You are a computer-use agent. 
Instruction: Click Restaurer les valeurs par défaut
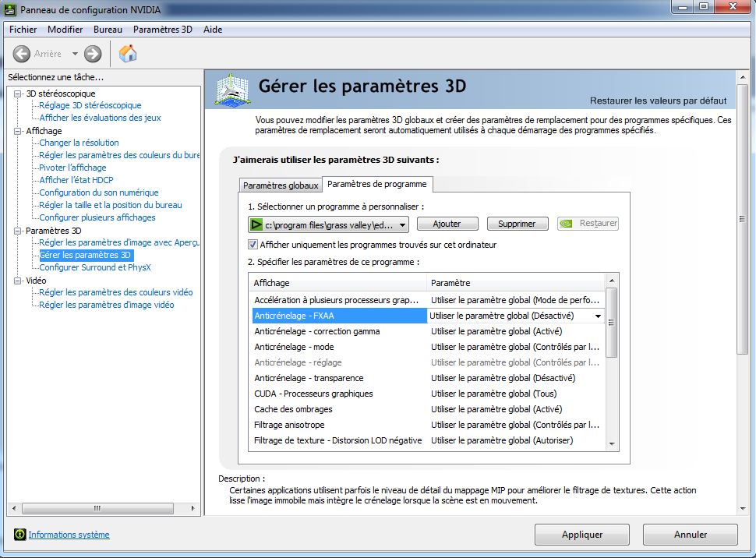click(658, 101)
